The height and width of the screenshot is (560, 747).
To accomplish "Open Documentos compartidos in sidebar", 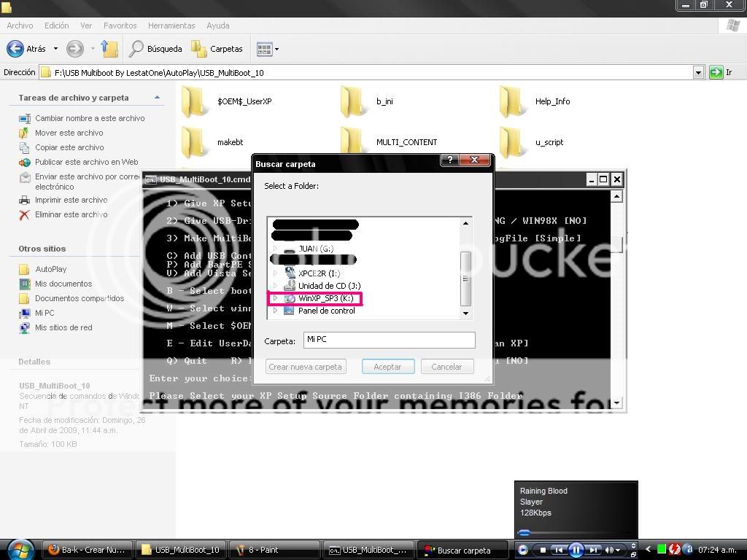I will [x=80, y=298].
